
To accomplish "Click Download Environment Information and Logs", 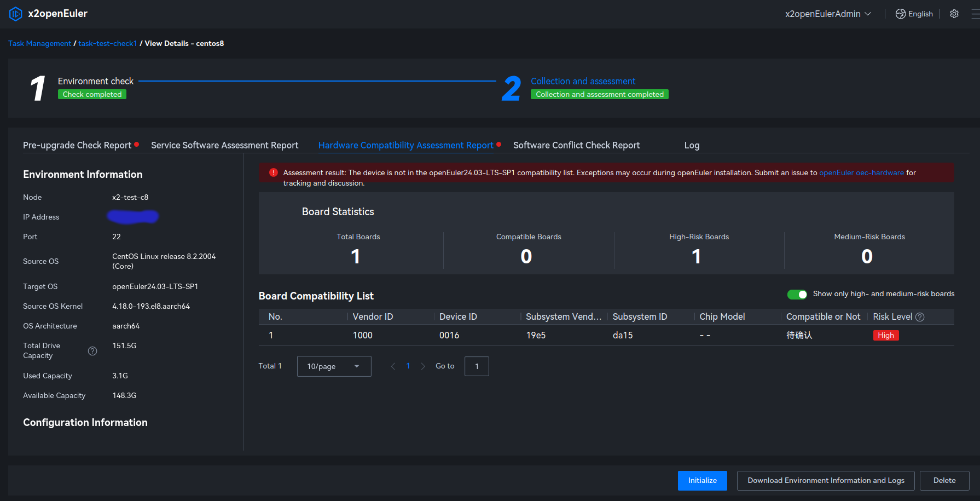I will click(826, 480).
